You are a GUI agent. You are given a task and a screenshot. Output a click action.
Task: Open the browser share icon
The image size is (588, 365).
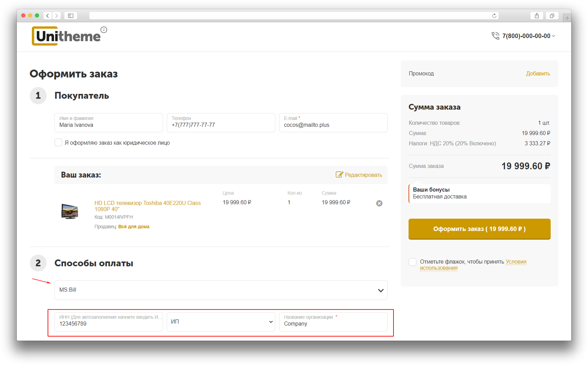[537, 16]
